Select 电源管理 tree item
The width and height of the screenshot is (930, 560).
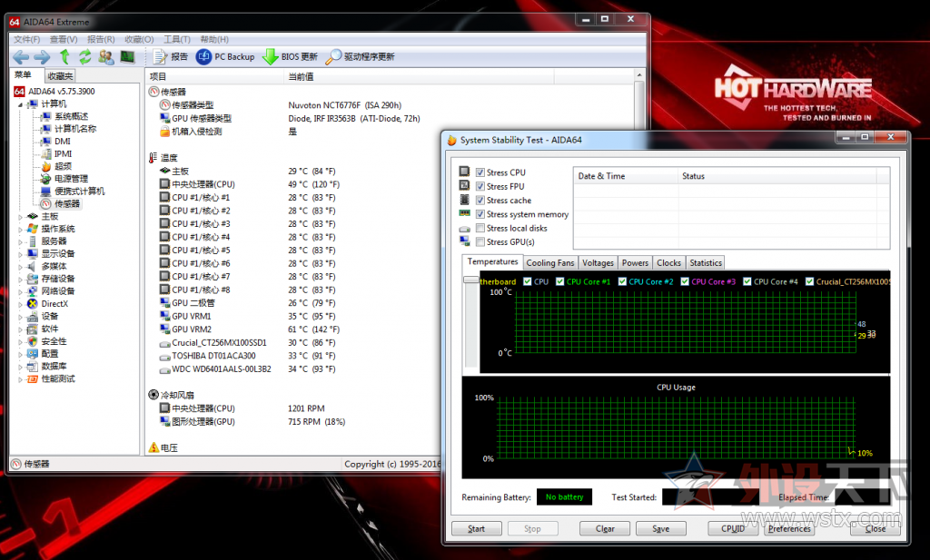click(x=71, y=179)
